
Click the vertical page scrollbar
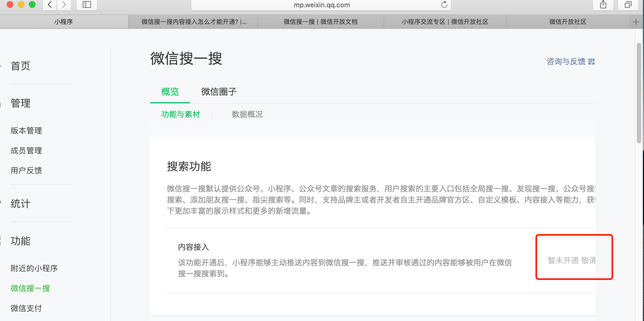click(639, 93)
